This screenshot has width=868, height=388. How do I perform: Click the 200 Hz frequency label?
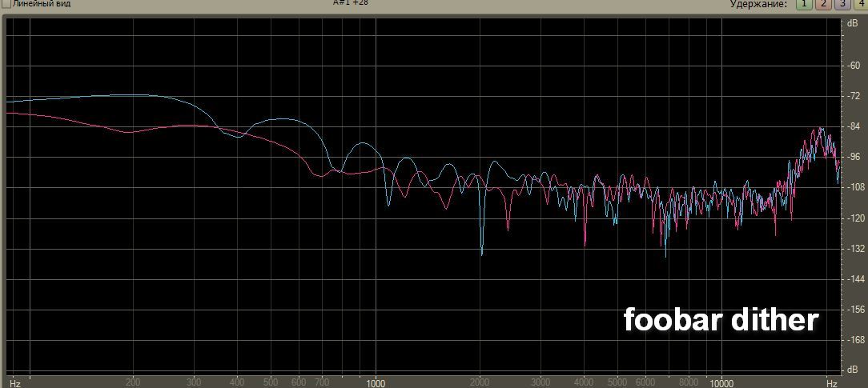coord(132,382)
